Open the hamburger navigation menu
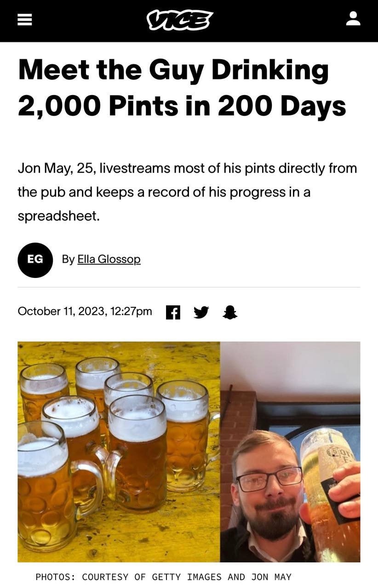 pyautogui.click(x=25, y=19)
